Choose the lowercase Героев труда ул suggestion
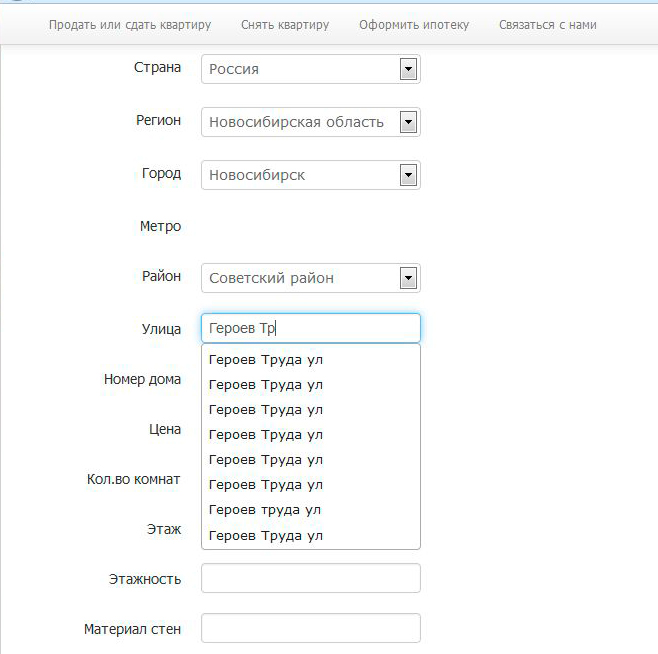The width and height of the screenshot is (658, 654). tap(311, 510)
